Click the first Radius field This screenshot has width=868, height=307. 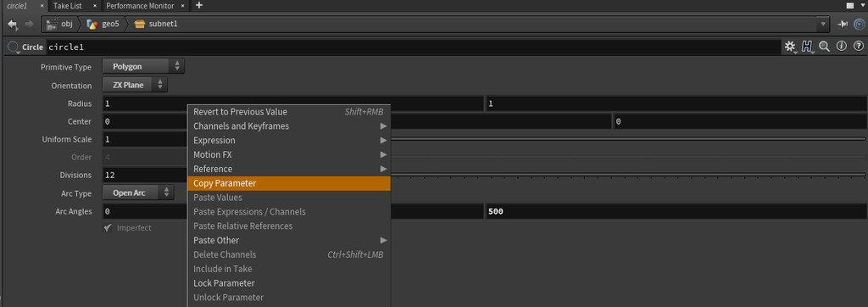(145, 103)
